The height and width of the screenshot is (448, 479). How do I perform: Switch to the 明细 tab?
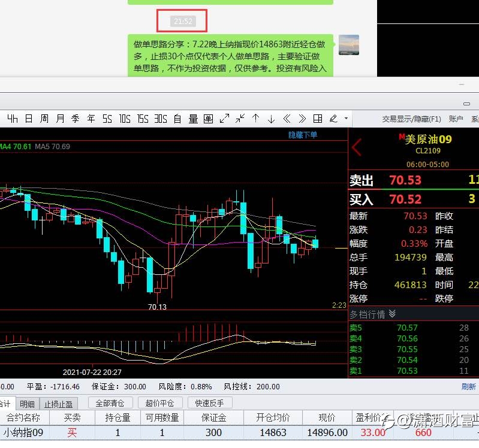point(27,404)
